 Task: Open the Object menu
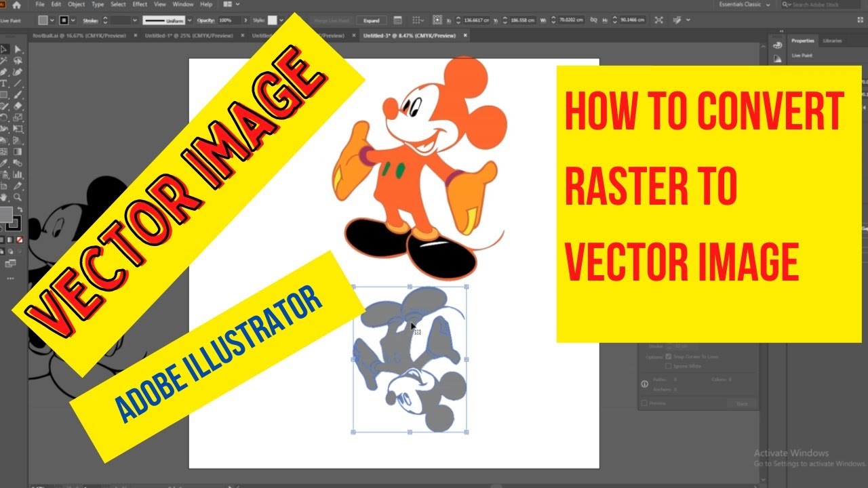pyautogui.click(x=77, y=5)
